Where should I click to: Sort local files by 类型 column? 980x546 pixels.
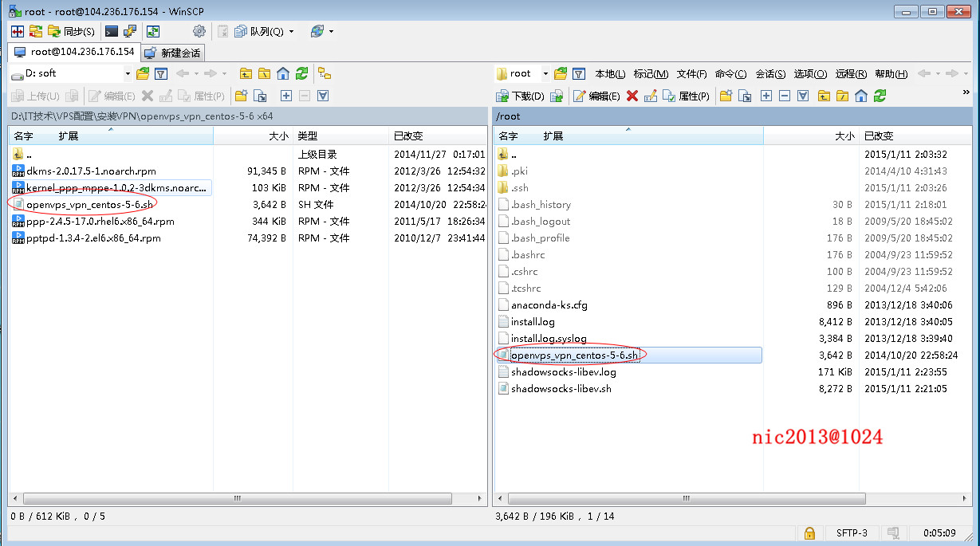click(340, 136)
